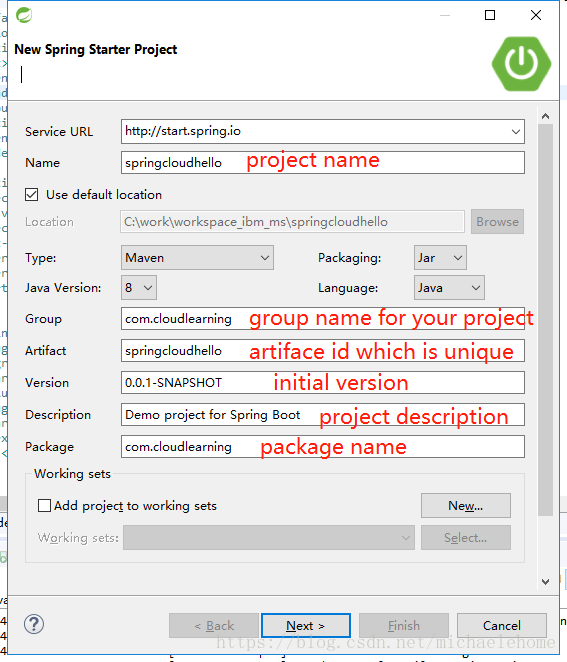Click the 'Packaging:' label
This screenshot has width=567, height=662.
pos(350,258)
